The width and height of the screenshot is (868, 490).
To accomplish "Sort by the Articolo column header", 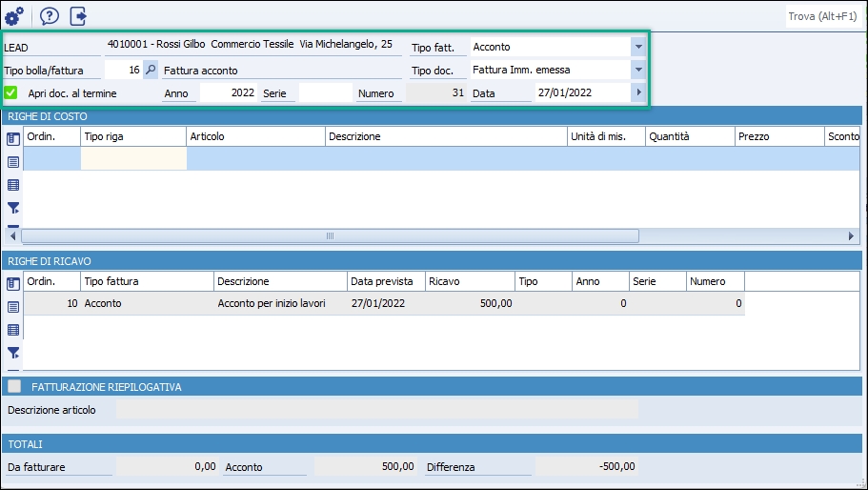I will (255, 136).
